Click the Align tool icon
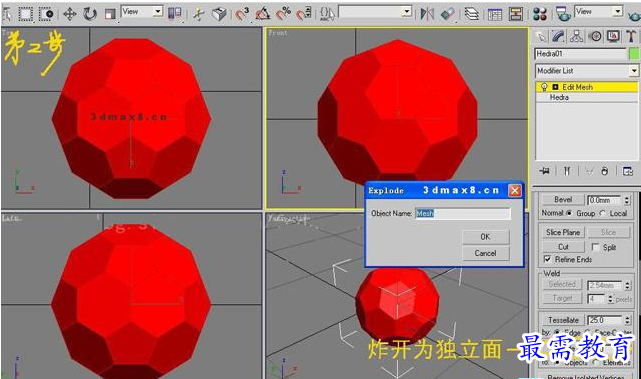This screenshot has height=379, width=641. click(448, 14)
